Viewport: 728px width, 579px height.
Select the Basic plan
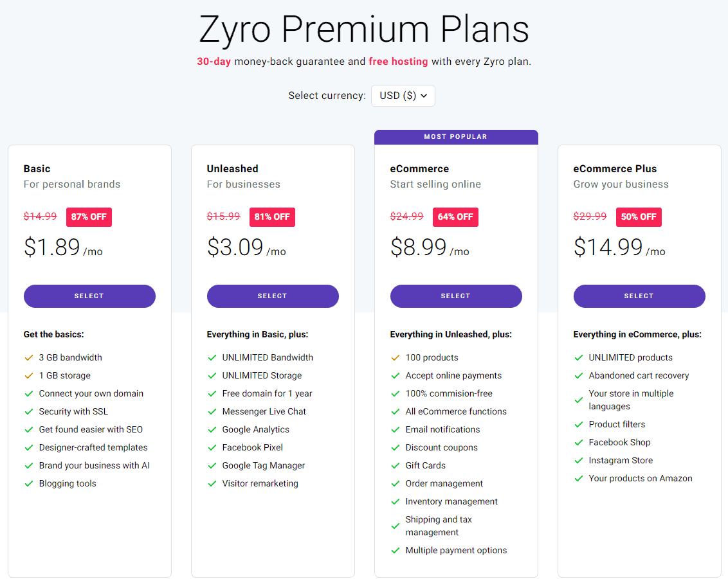89,296
